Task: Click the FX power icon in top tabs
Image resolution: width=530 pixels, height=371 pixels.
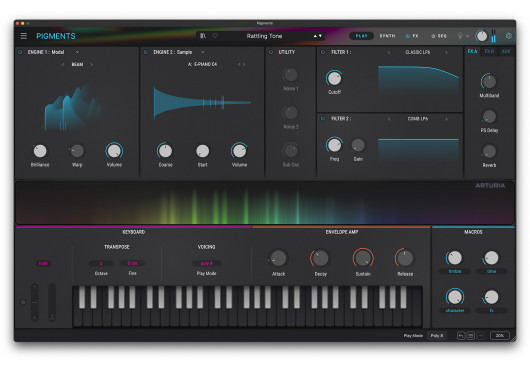Action: point(408,36)
